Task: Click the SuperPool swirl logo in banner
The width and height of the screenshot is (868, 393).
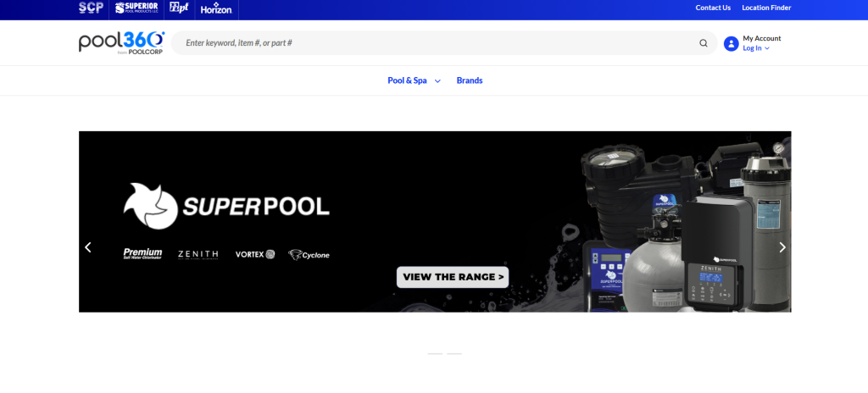Action: pyautogui.click(x=150, y=206)
